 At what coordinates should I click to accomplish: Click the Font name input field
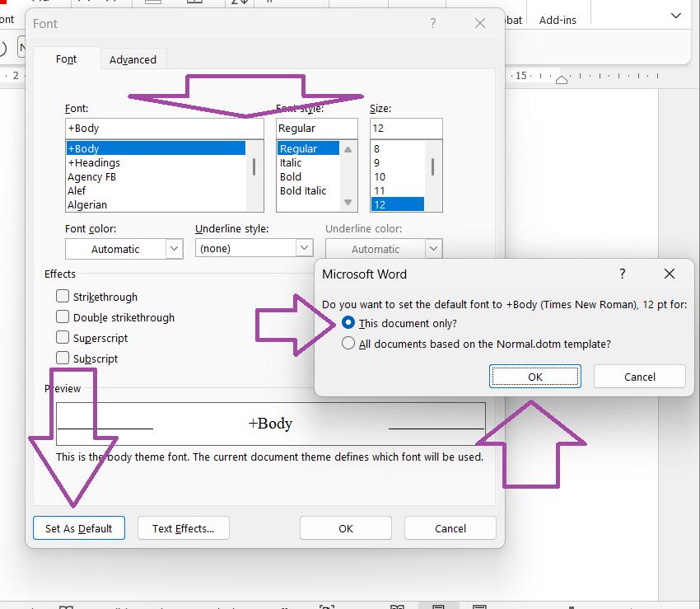pyautogui.click(x=165, y=129)
